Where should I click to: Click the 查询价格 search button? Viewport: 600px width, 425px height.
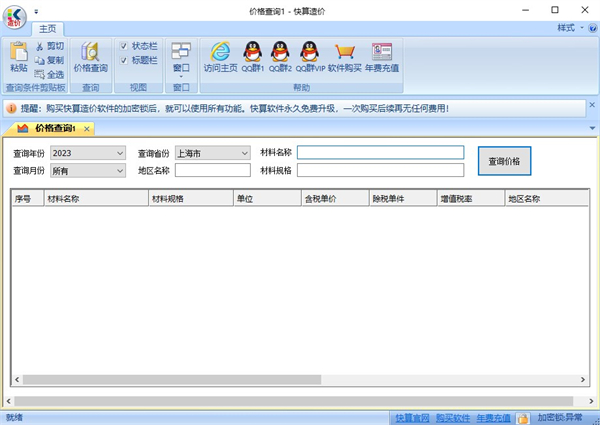[x=504, y=161]
